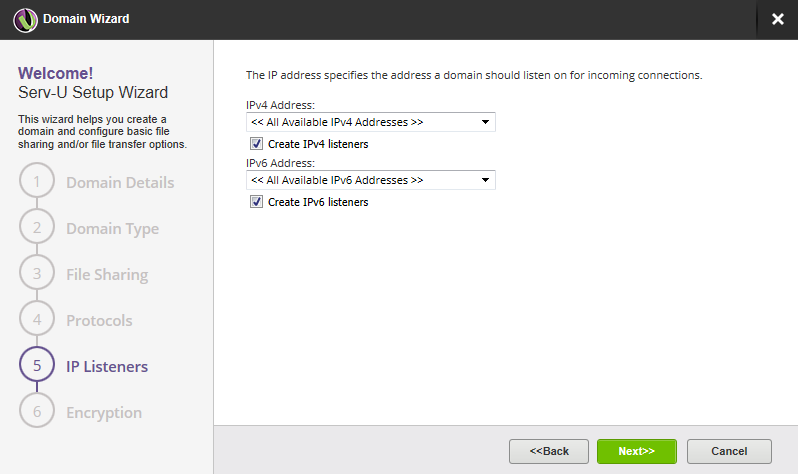Select the Protocols step label
This screenshot has width=798, height=474.
click(99, 320)
